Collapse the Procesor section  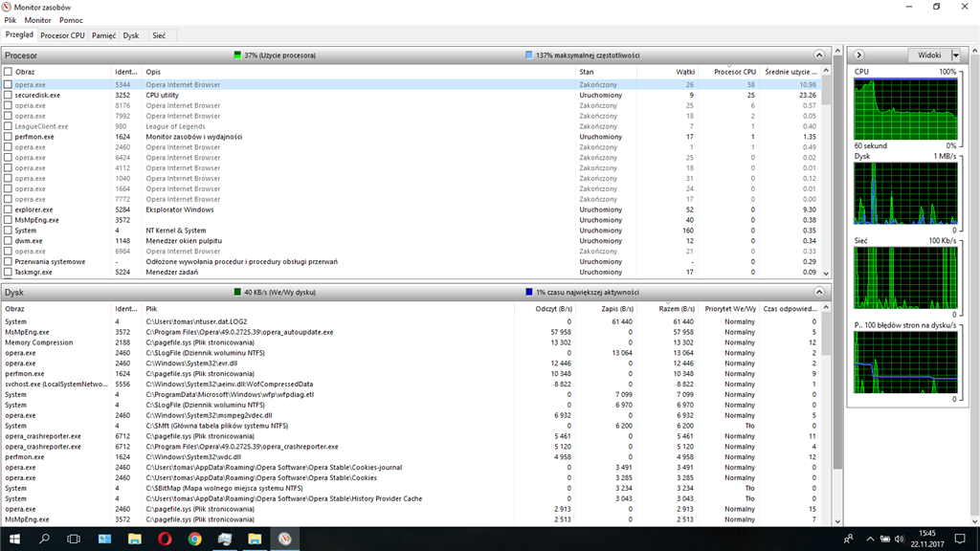coord(819,55)
